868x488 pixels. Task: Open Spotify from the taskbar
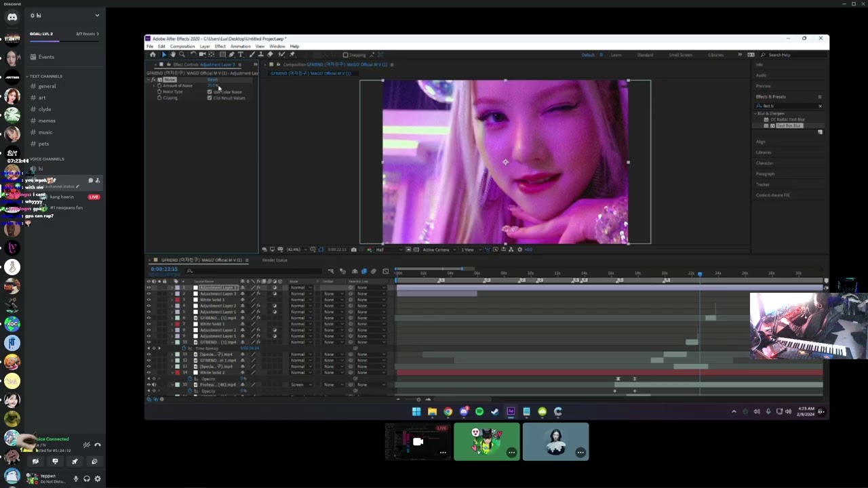pos(479,411)
